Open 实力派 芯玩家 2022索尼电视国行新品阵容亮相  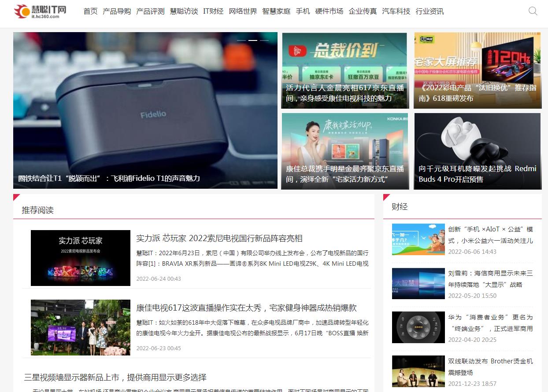(219, 238)
